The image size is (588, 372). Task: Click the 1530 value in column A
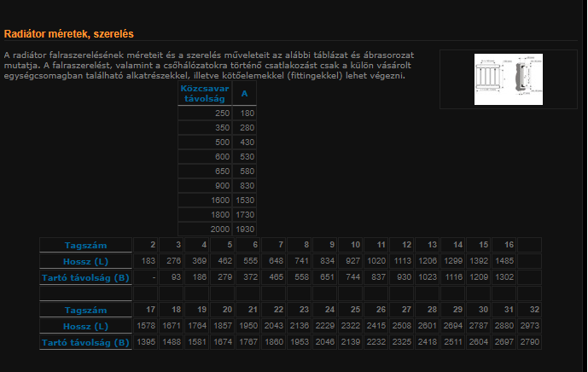point(247,201)
